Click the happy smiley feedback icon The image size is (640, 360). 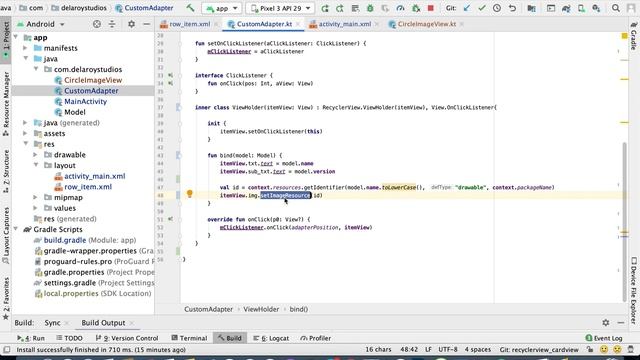coord(604,350)
